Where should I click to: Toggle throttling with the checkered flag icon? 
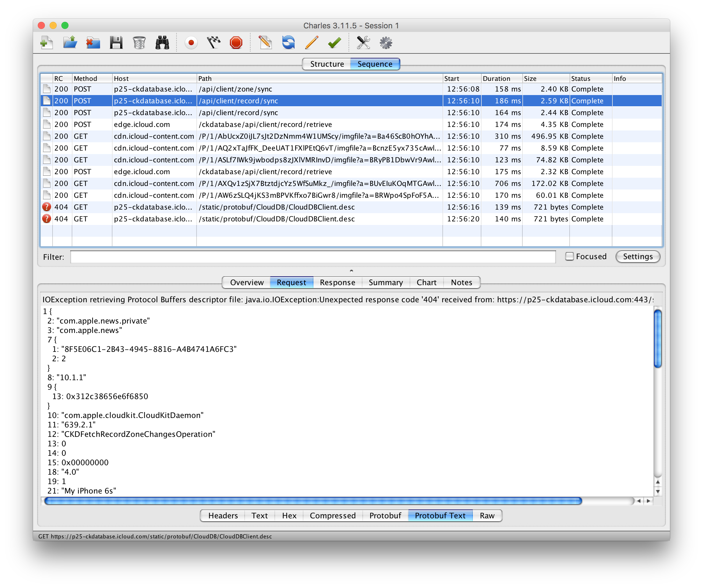coord(214,43)
